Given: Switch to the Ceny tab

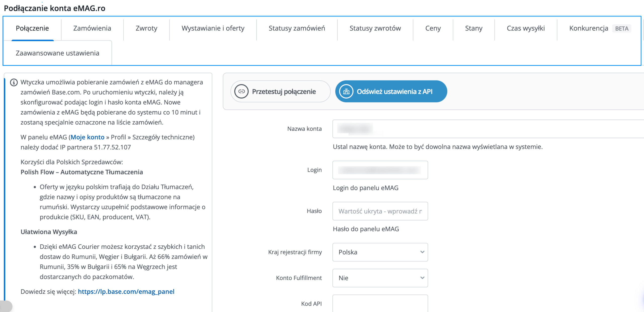Looking at the screenshot, I should tap(433, 28).
